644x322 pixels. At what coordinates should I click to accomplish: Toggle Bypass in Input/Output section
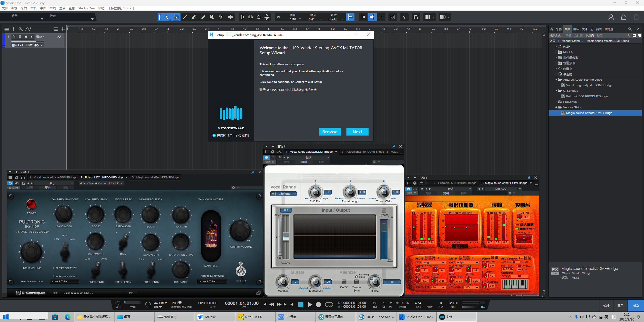(x=384, y=210)
